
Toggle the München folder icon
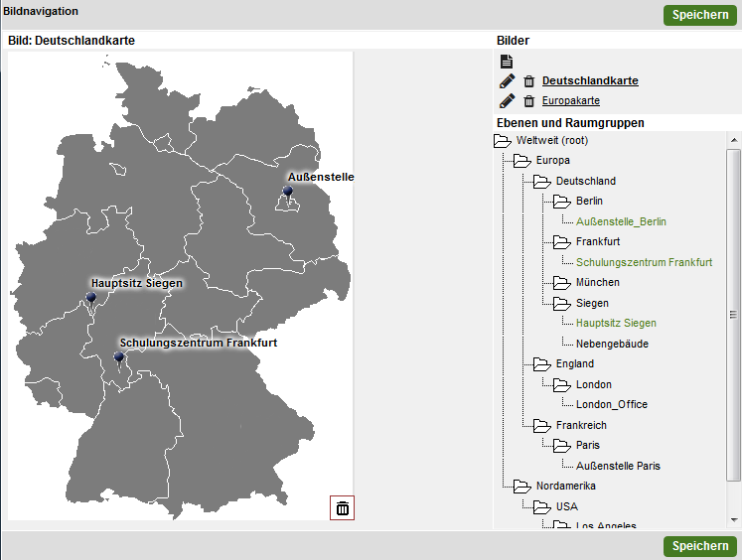(x=561, y=283)
